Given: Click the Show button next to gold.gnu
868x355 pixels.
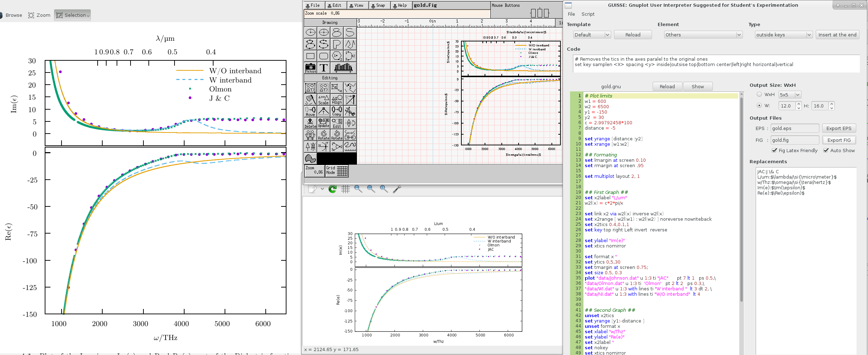Looking at the screenshot, I should 697,86.
